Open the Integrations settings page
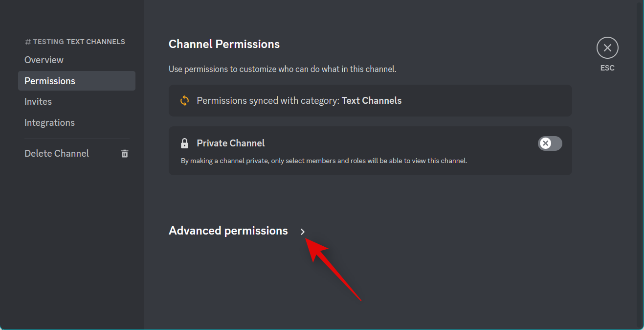644x330 pixels. coord(49,122)
